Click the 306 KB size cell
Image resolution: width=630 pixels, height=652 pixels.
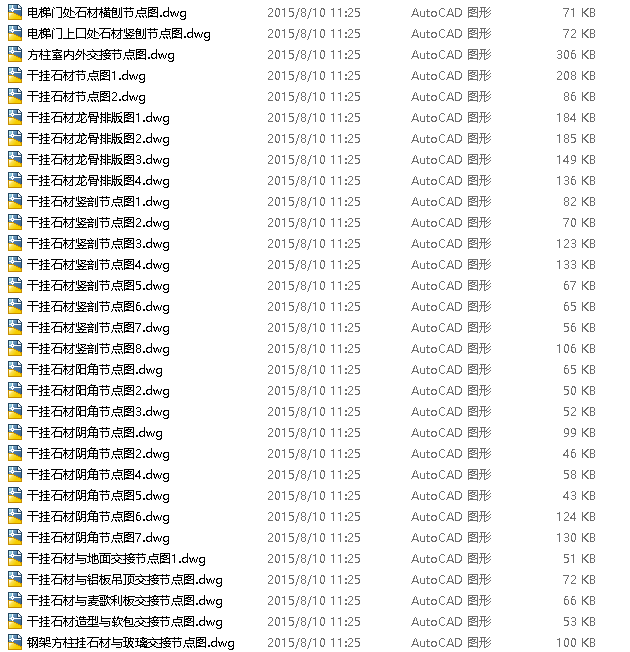pos(576,55)
